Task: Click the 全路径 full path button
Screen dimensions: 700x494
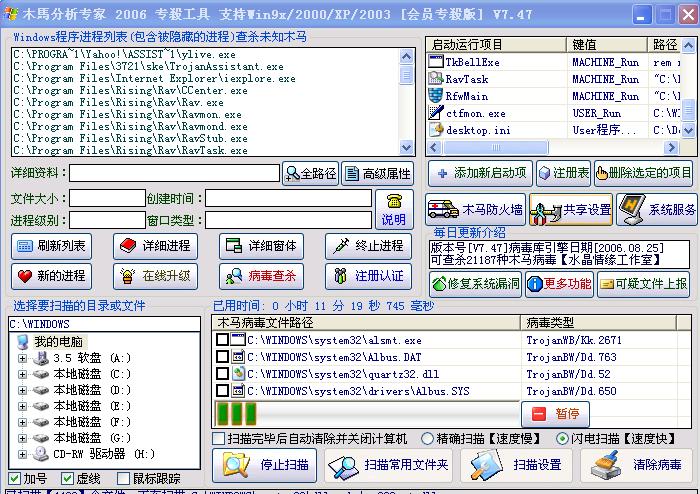Action: click(x=310, y=173)
